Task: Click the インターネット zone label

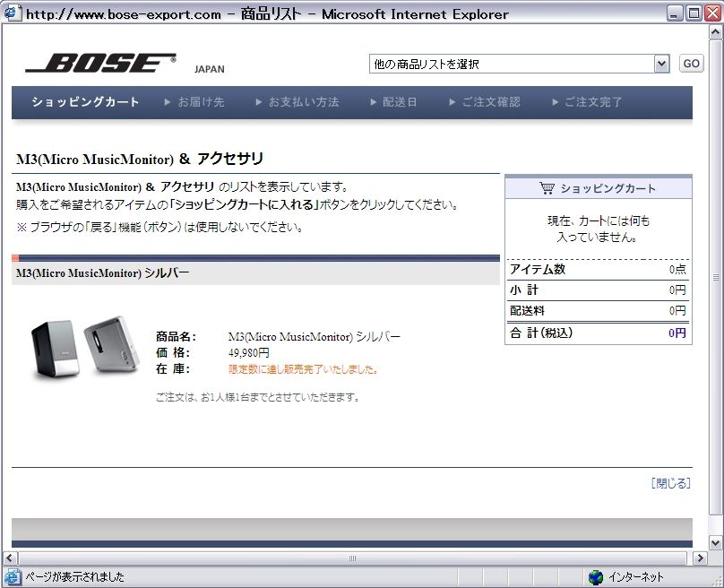Action: [636, 577]
